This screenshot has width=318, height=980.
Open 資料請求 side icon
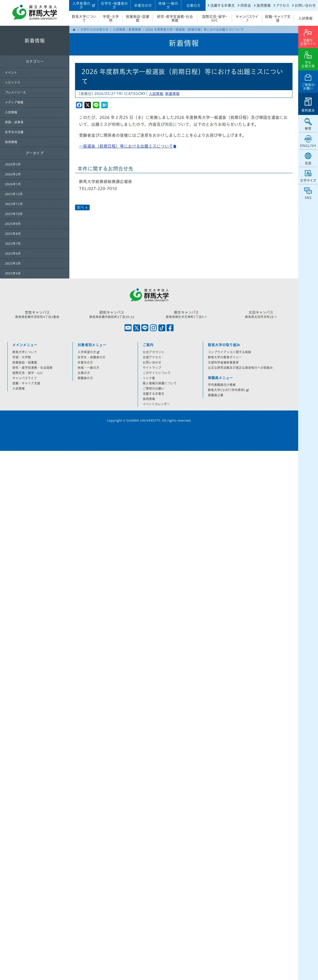308,104
